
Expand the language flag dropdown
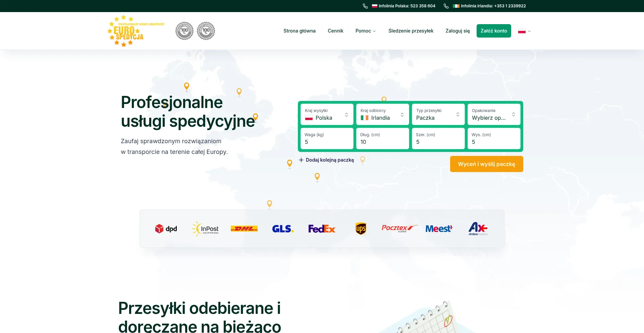pyautogui.click(x=524, y=31)
